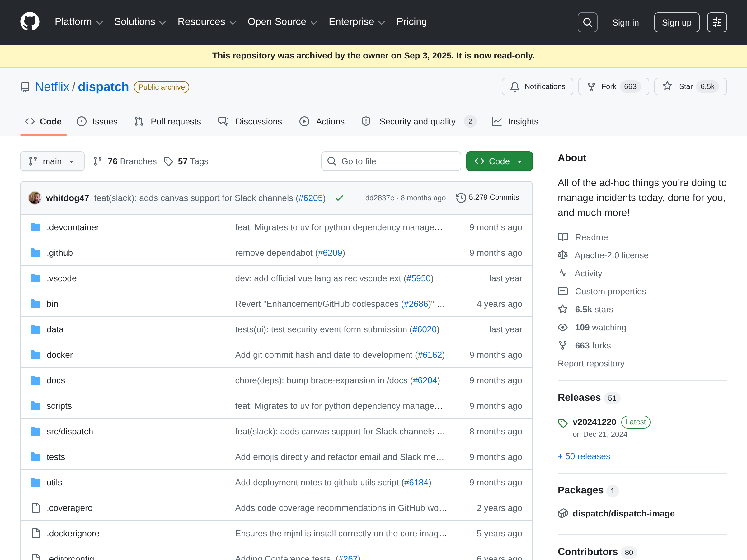This screenshot has width=747, height=560.
Task: Click the Readme book icon
Action: tap(563, 237)
